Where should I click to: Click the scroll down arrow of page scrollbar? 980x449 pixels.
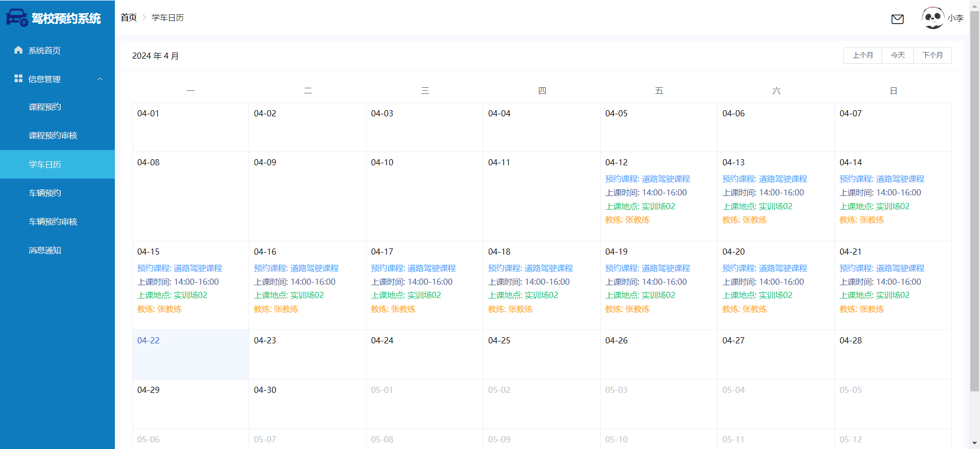tap(975, 443)
